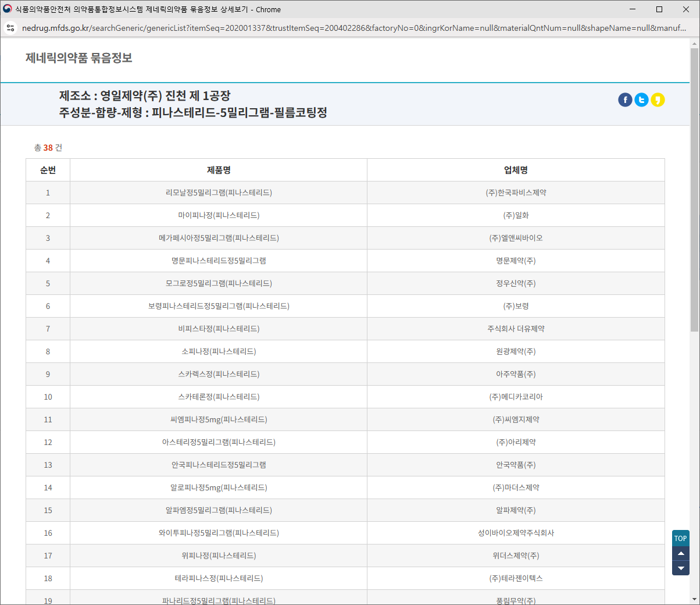
Task: Click the 순번 column header
Action: (48, 170)
